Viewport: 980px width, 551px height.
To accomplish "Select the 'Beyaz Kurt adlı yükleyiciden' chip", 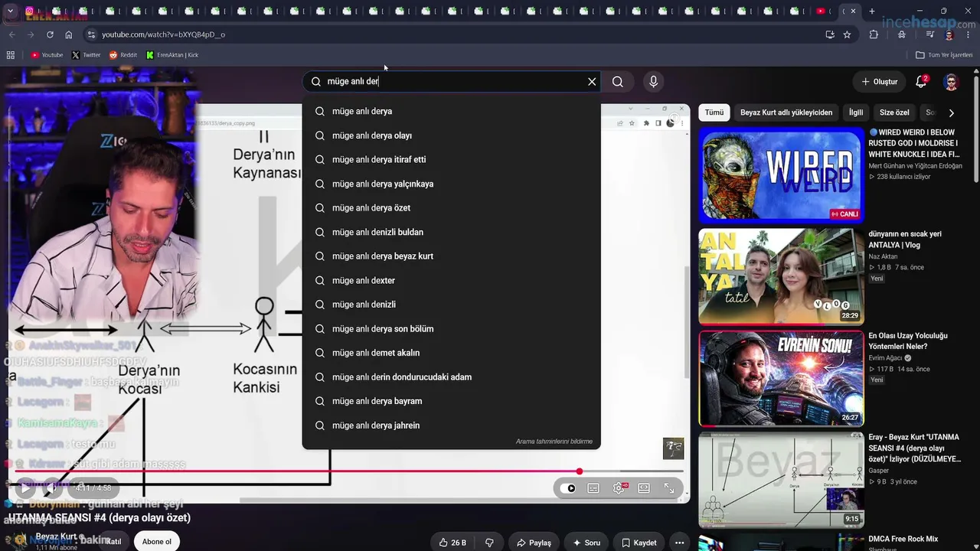I will (x=786, y=112).
